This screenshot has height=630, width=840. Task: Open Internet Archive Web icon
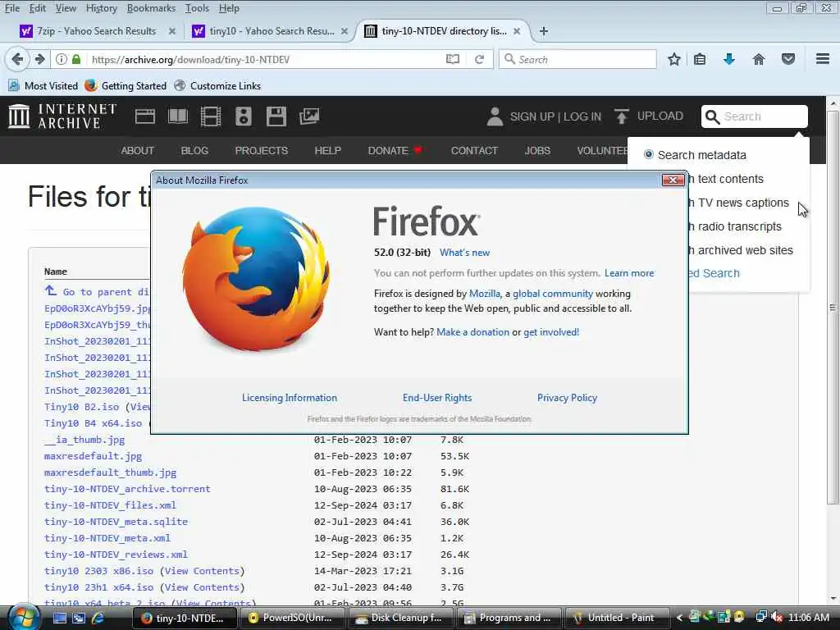[x=145, y=116]
